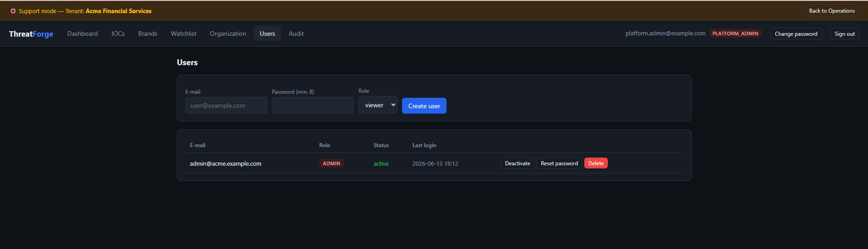Focus the Password (min. 8) field

pyautogui.click(x=313, y=105)
